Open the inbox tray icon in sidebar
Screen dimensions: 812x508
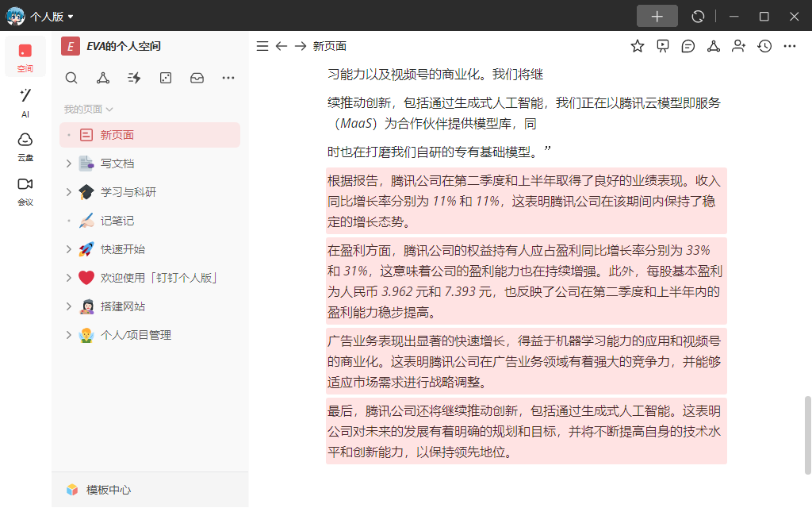click(x=197, y=78)
